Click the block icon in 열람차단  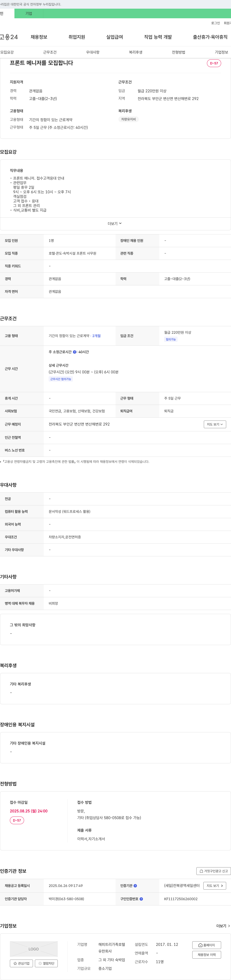(x=40, y=963)
